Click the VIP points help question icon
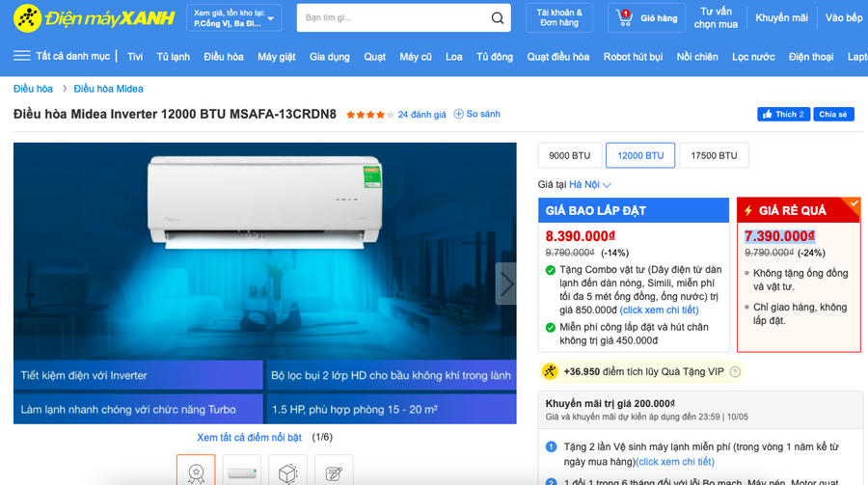The height and width of the screenshot is (485, 868). 735,372
